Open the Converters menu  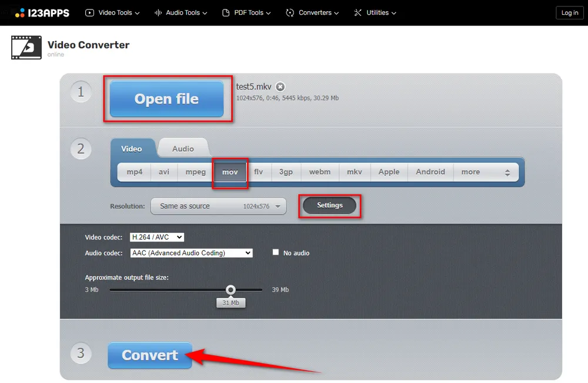[312, 13]
